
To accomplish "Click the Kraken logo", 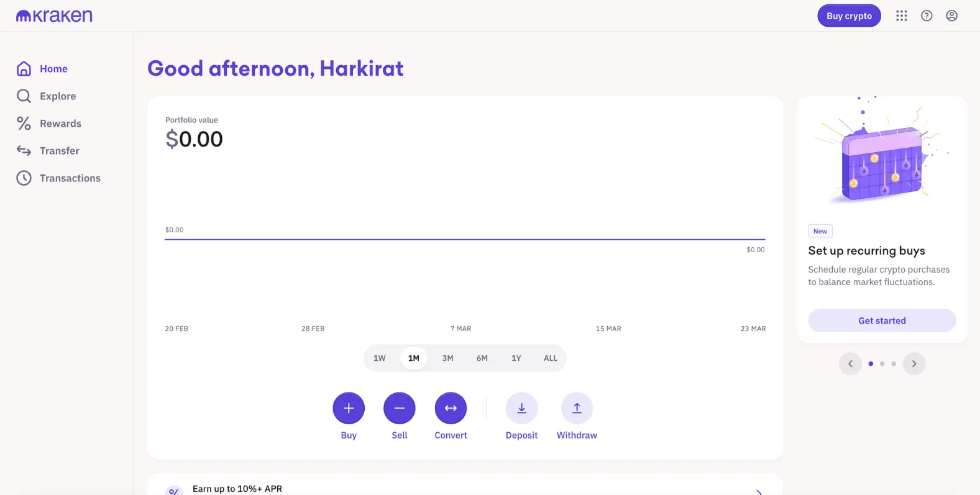I will click(54, 16).
